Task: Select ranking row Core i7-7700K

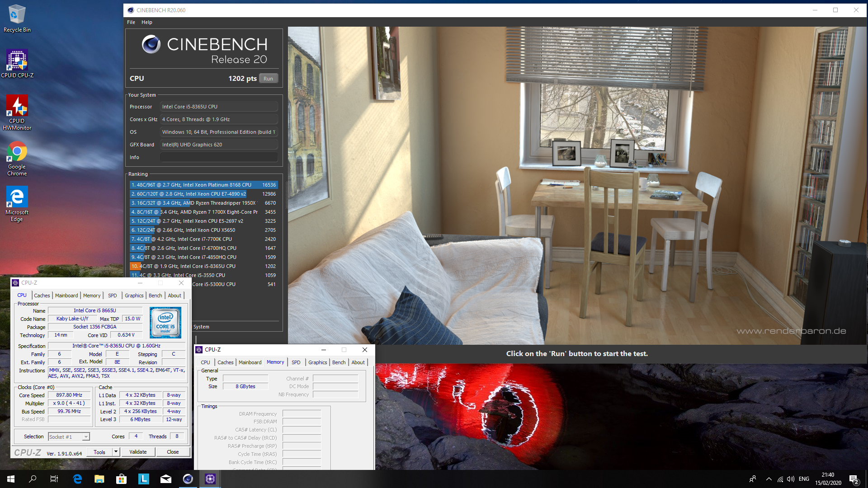Action: pos(203,239)
